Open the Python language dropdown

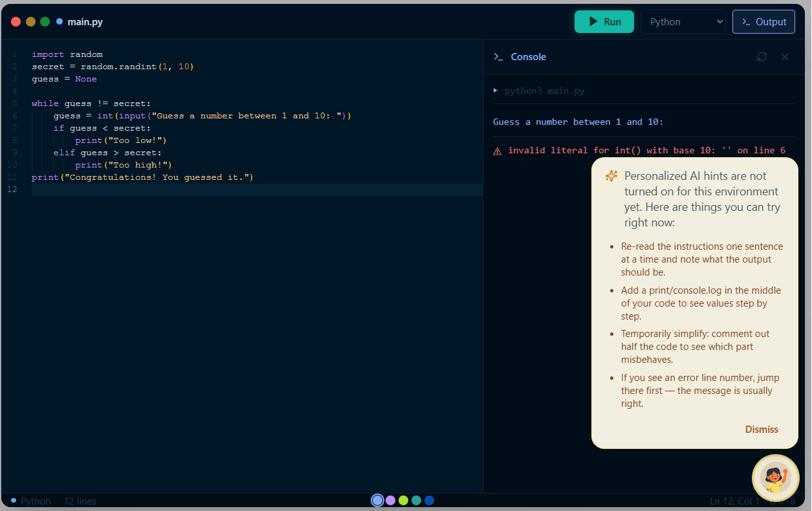click(684, 21)
